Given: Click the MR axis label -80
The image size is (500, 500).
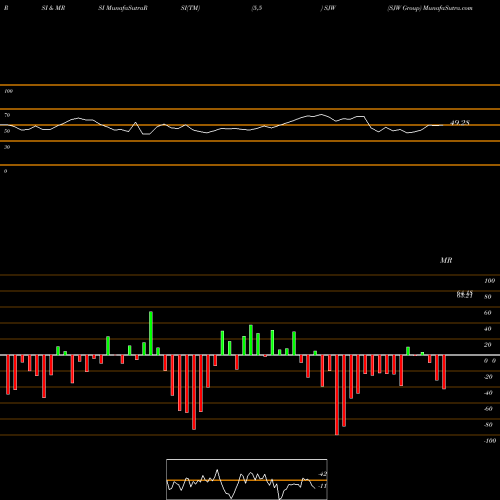Looking at the screenshot, I should click(x=488, y=425).
